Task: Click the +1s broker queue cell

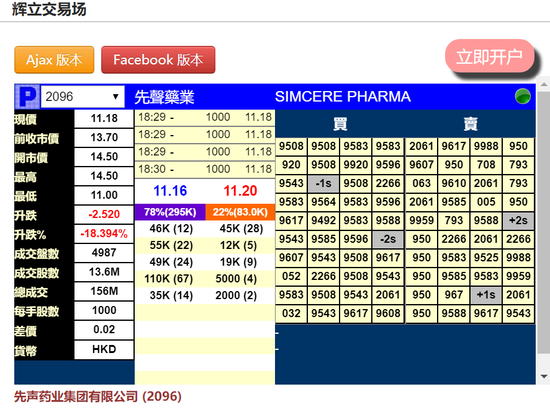Action: click(x=486, y=295)
